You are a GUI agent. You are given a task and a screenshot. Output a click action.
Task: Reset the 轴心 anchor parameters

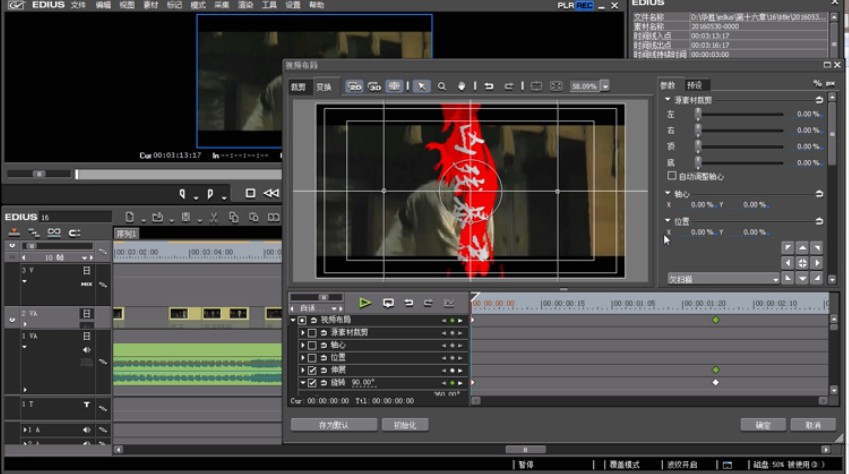pos(819,193)
